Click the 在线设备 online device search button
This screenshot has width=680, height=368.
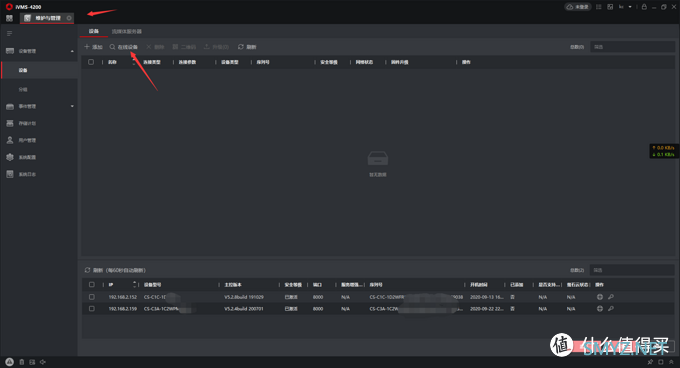coord(124,47)
